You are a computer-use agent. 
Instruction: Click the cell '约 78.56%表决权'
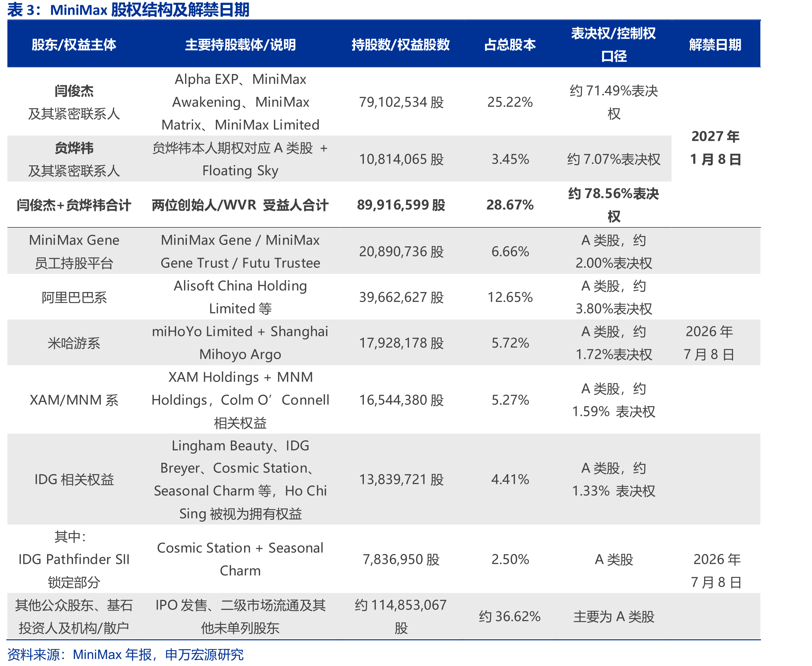click(614, 205)
